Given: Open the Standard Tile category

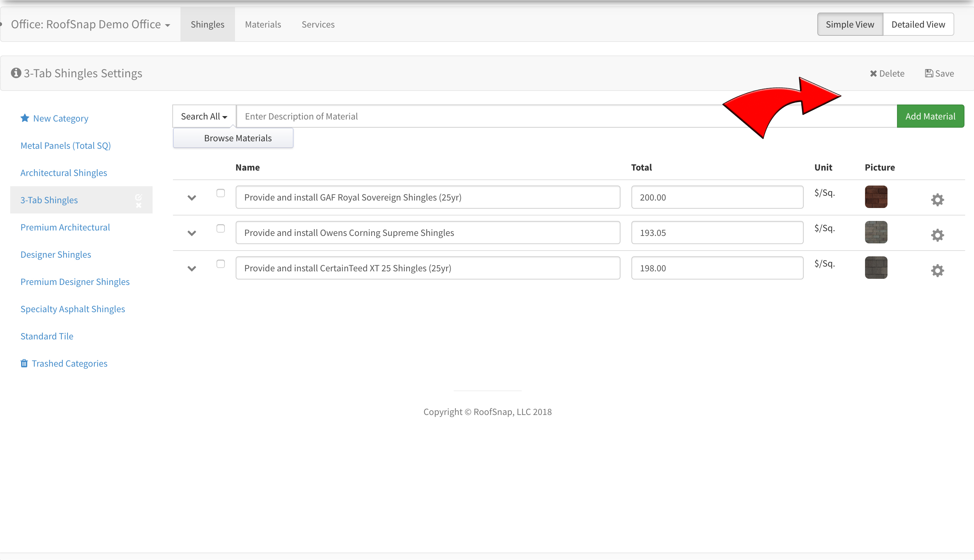Looking at the screenshot, I should 47,336.
